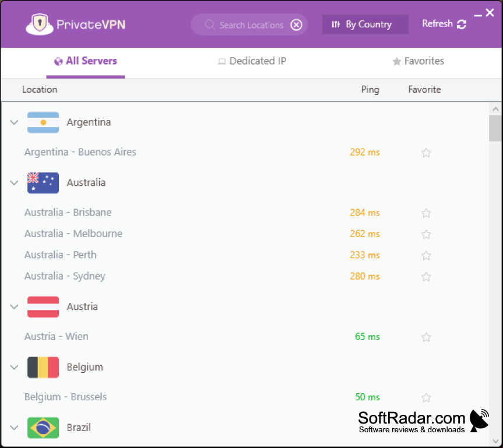
Task: Click the Argentina flag icon
Action: [x=43, y=122]
